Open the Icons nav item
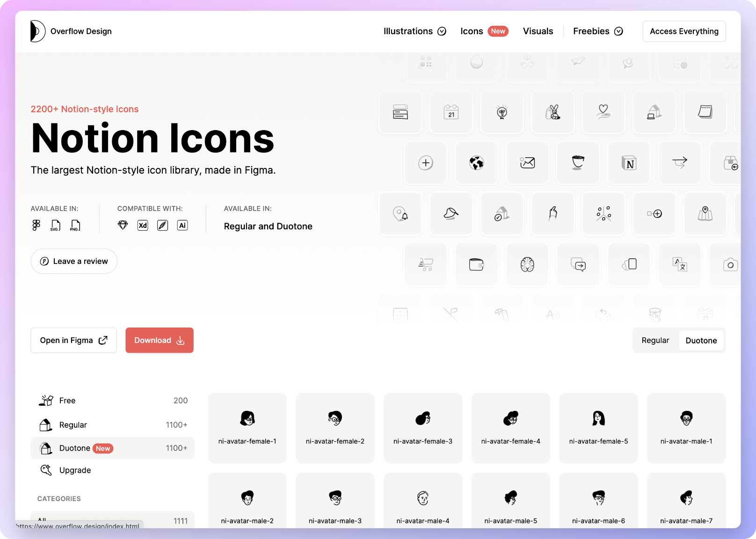Viewport: 756px width, 539px height. pyautogui.click(x=484, y=31)
